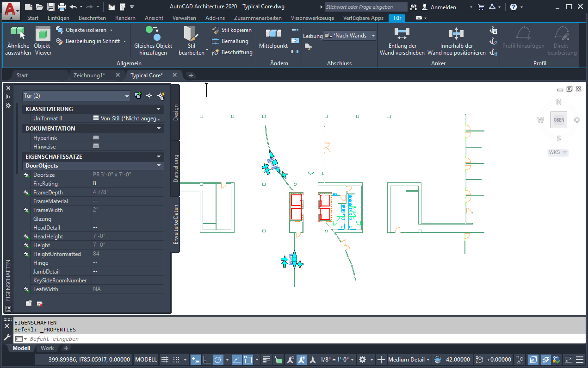Click the Bemaßung tool
588x368 pixels.
[x=230, y=41]
